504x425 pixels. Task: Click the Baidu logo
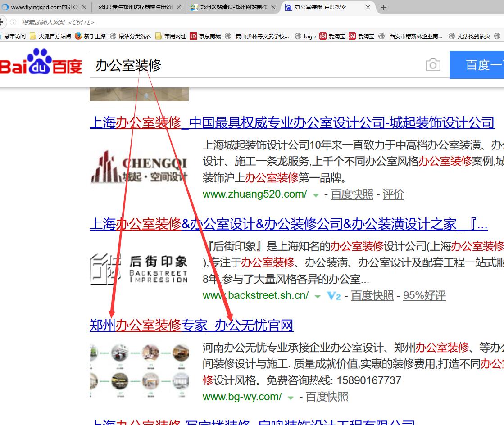41,63
